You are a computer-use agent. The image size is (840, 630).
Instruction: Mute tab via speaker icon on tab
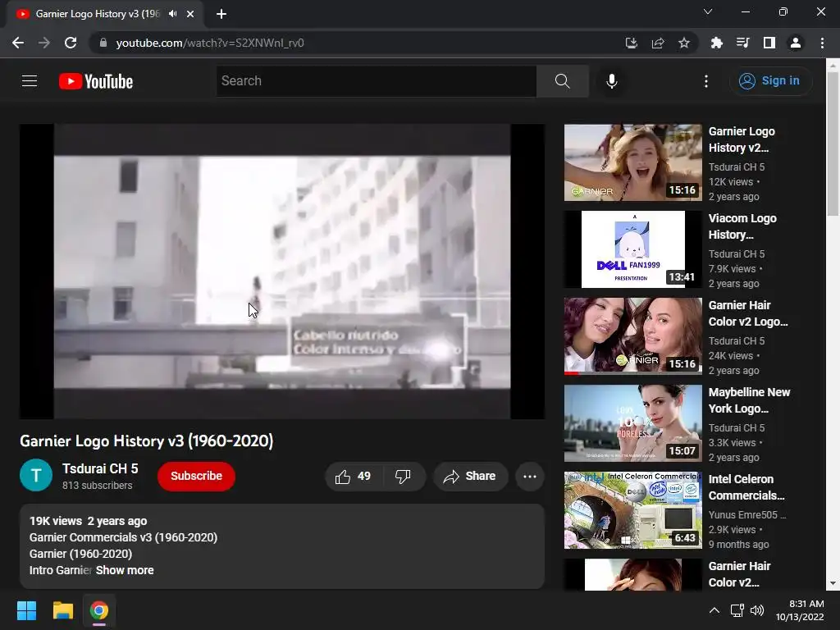pos(172,14)
